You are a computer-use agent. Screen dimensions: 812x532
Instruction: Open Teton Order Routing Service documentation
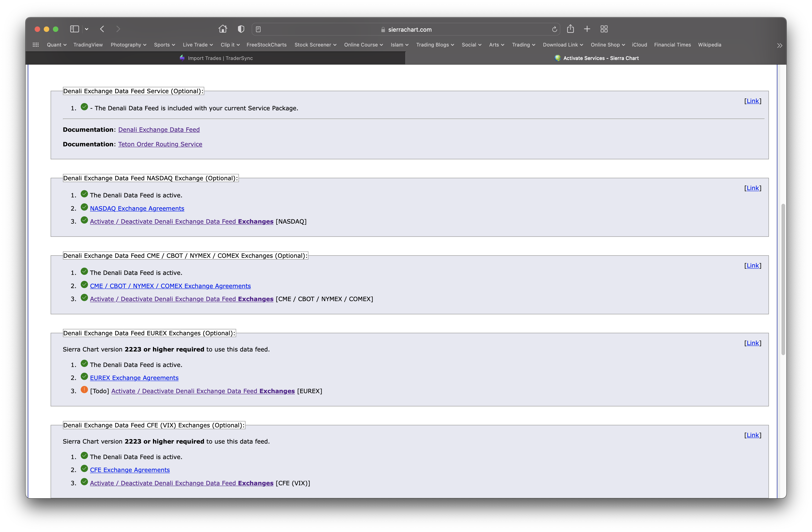(x=160, y=144)
